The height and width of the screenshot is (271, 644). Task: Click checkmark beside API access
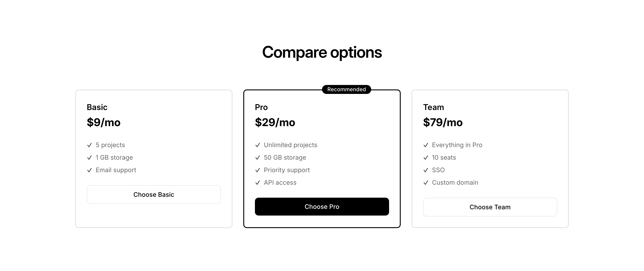point(258,183)
